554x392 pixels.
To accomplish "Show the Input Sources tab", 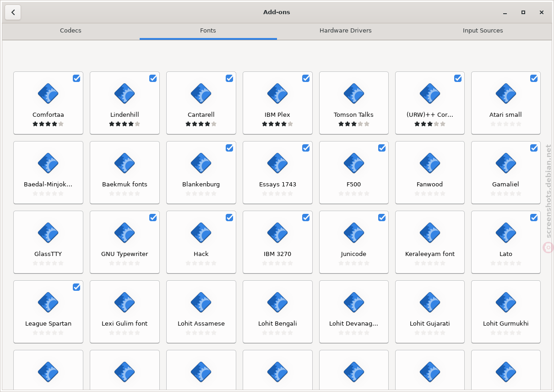I will (483, 31).
